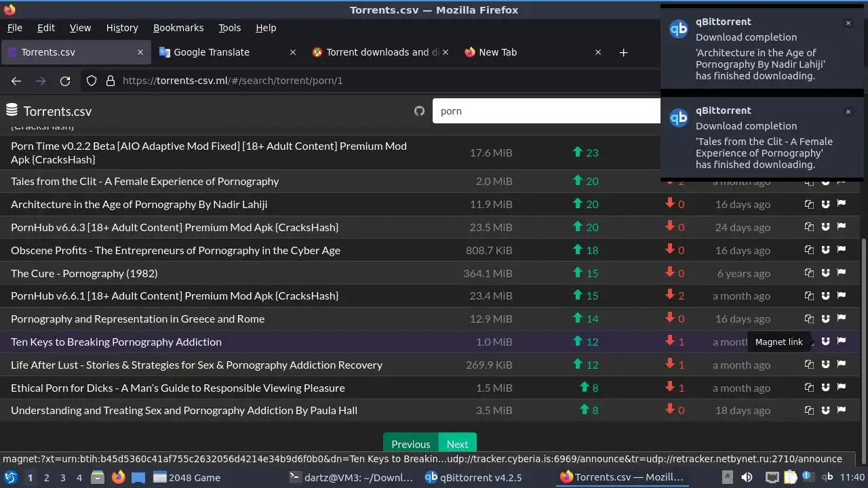Click the search box containing porn
This screenshot has height=488, width=868.
pos(547,111)
